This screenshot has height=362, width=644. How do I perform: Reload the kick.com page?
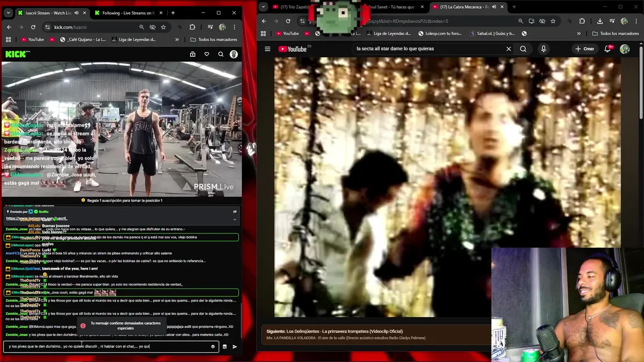[x=33, y=27]
